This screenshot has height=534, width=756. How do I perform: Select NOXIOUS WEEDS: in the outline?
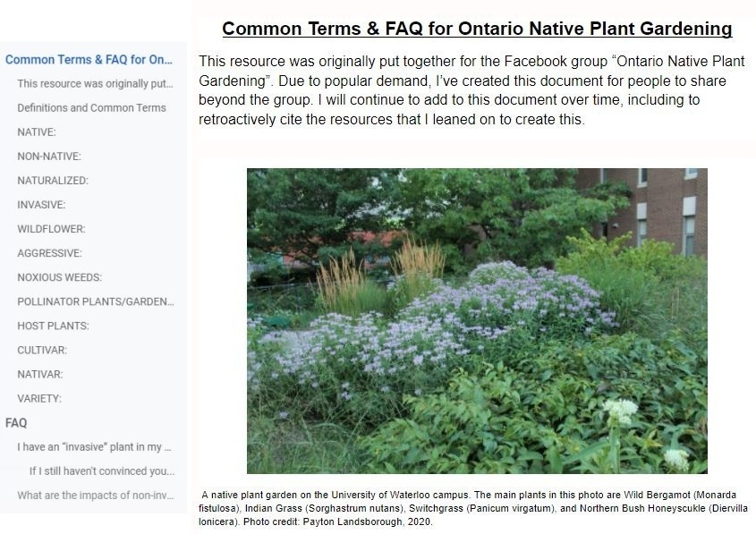coord(59,277)
